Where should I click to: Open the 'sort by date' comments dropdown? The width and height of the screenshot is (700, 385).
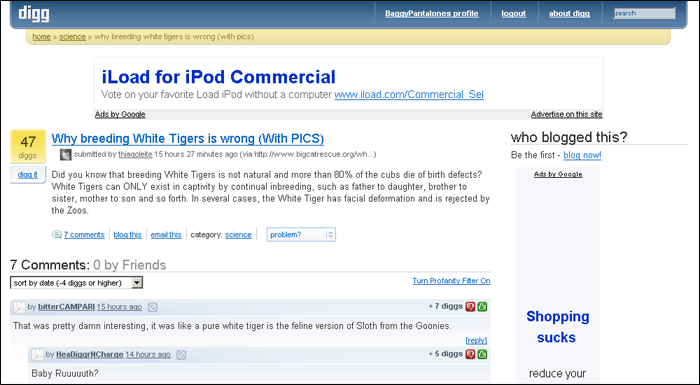pyautogui.click(x=76, y=283)
